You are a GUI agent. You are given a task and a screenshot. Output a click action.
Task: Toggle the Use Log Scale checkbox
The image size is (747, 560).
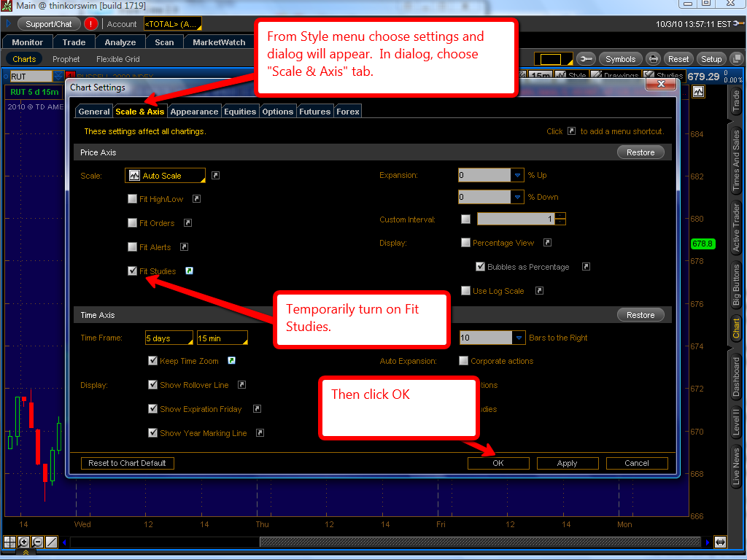click(x=465, y=291)
